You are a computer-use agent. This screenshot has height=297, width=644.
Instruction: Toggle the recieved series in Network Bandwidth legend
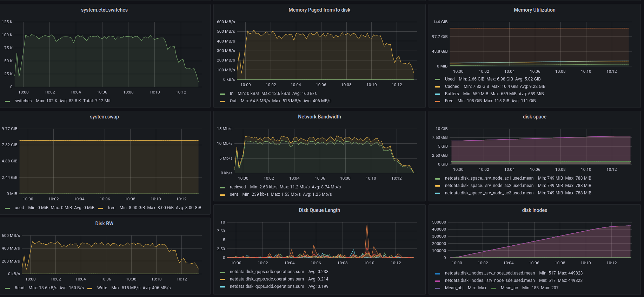[x=238, y=187]
